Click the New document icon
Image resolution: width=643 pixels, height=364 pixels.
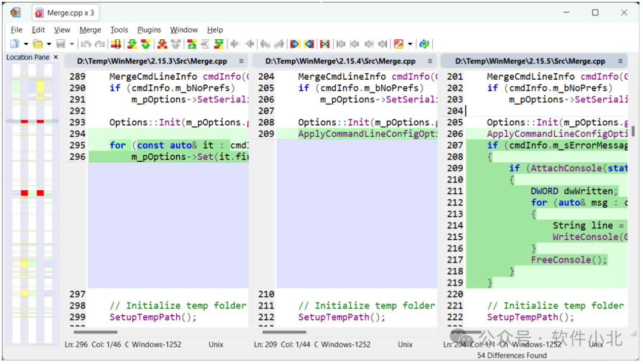[15, 44]
